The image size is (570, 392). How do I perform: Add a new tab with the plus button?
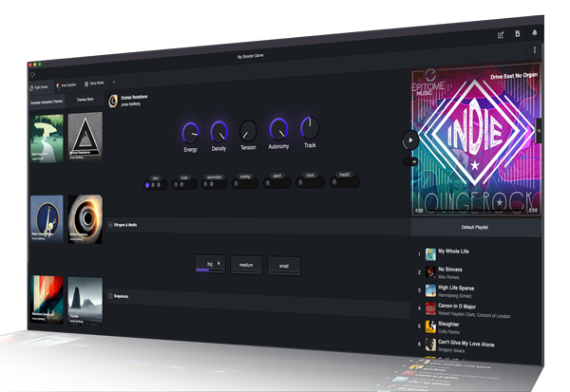(x=114, y=83)
